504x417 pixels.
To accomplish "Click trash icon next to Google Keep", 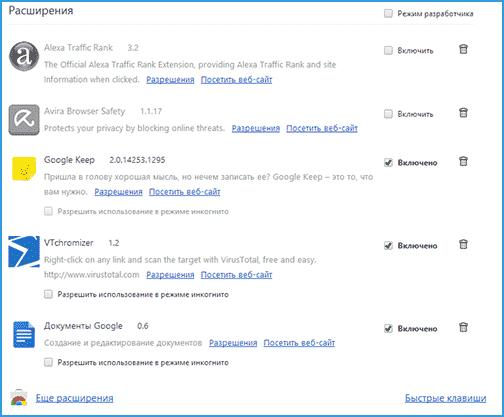I will click(x=463, y=161).
